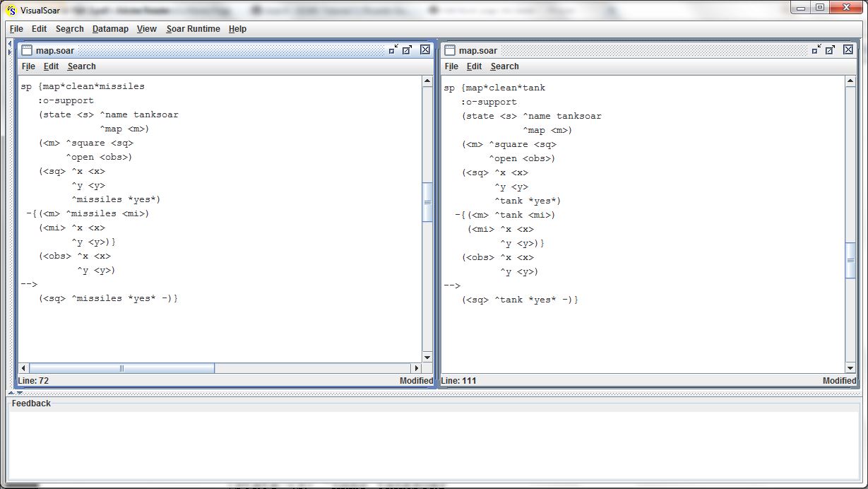This screenshot has height=489, width=868.
Task: Collapse the Feedback pane with down arrow
Action: point(20,393)
